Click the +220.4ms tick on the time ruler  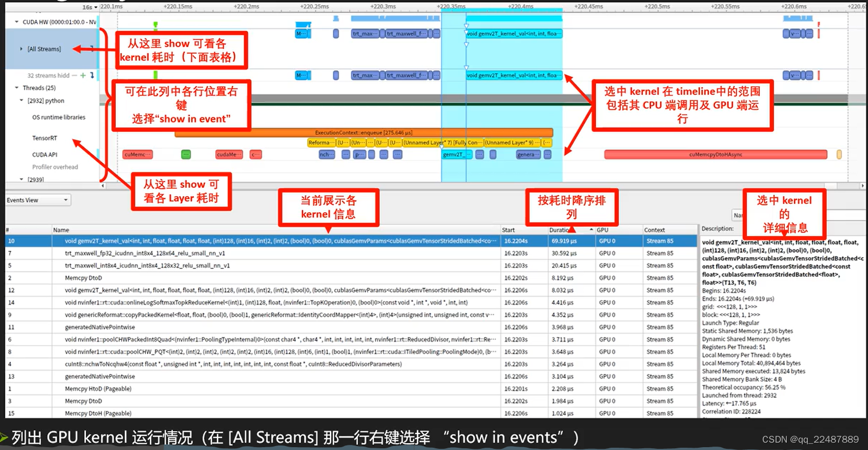tap(521, 6)
